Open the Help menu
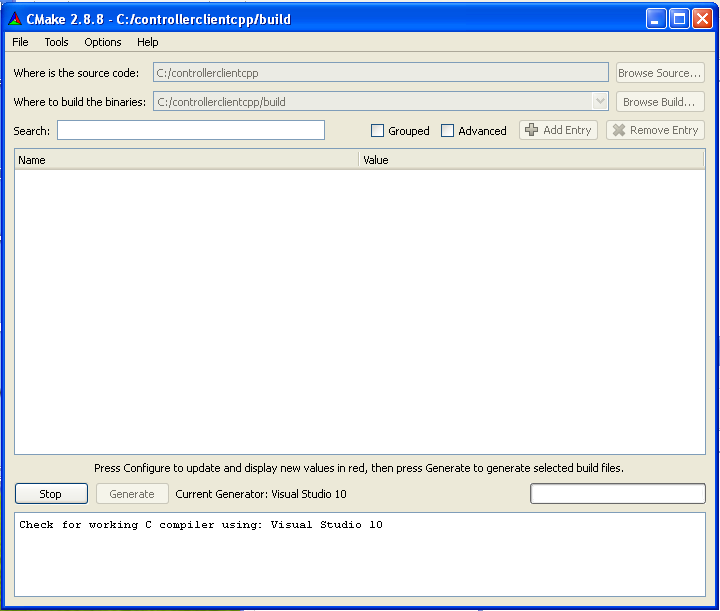The height and width of the screenshot is (611, 720). point(147,42)
